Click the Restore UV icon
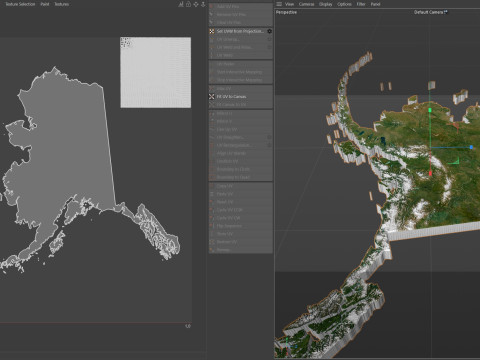The image size is (480, 360). pos(211,242)
